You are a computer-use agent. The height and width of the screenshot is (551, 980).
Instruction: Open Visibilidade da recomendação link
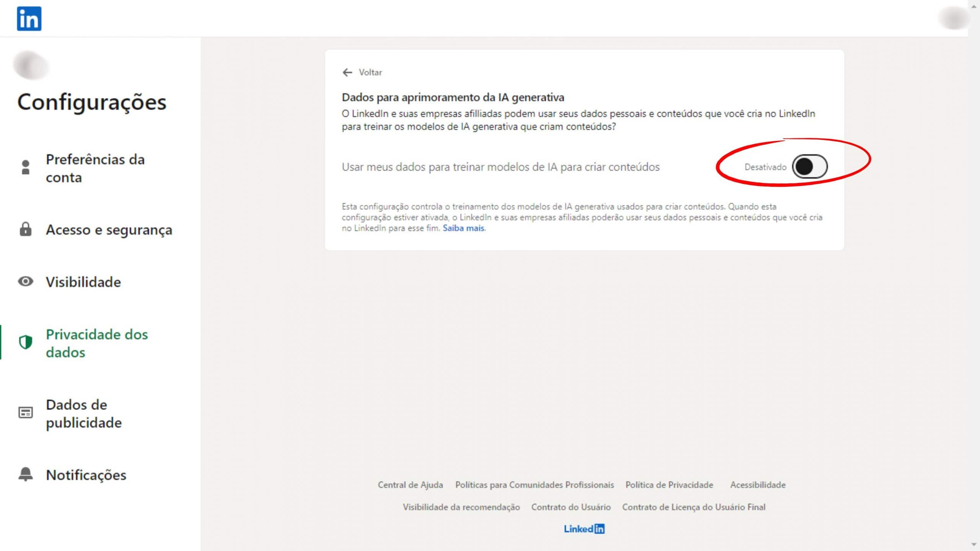(461, 507)
